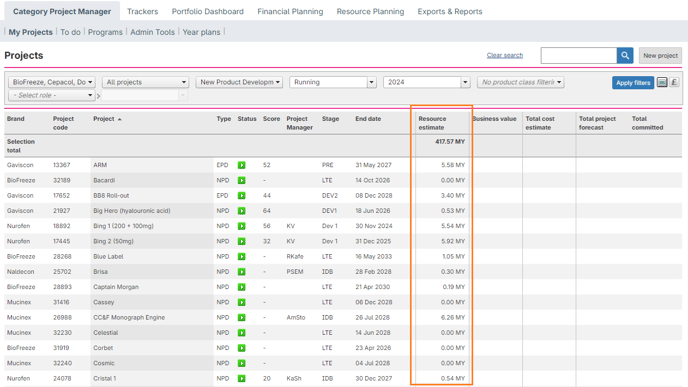Image resolution: width=688 pixels, height=387 pixels.
Task: Sort by the Brand column header
Action: pyautogui.click(x=16, y=119)
